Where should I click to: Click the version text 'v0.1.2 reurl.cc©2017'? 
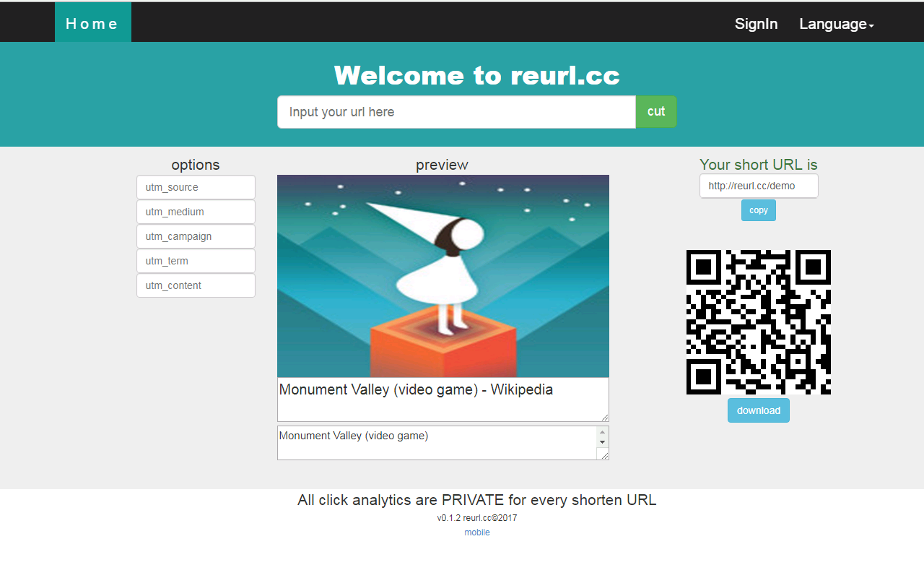pyautogui.click(x=477, y=518)
